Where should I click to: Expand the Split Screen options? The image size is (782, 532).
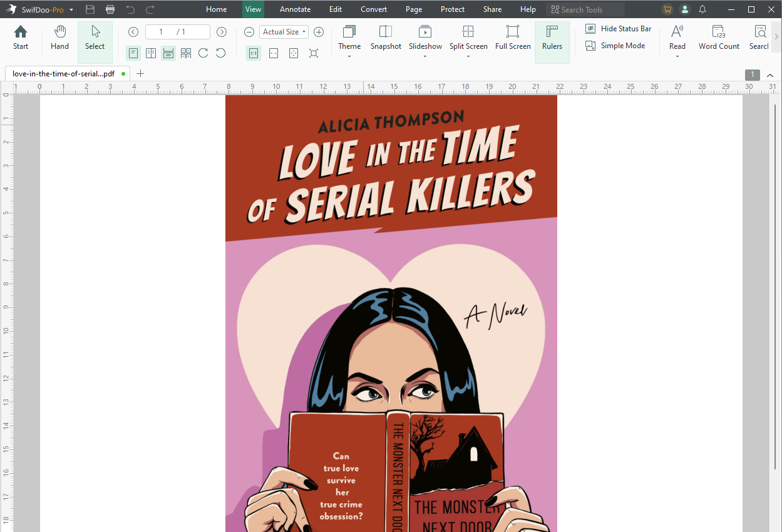pyautogui.click(x=468, y=56)
